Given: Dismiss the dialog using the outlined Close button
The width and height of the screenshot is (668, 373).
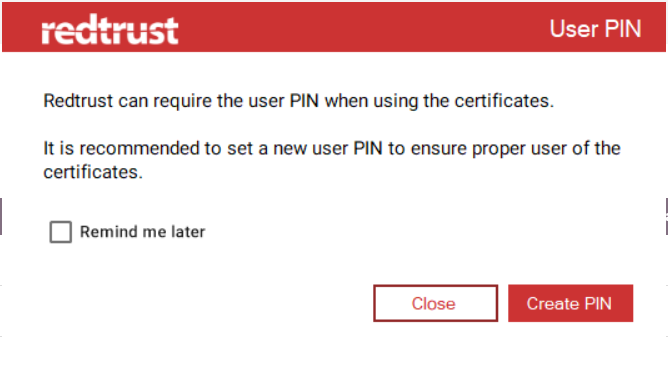Looking at the screenshot, I should pyautogui.click(x=435, y=303).
